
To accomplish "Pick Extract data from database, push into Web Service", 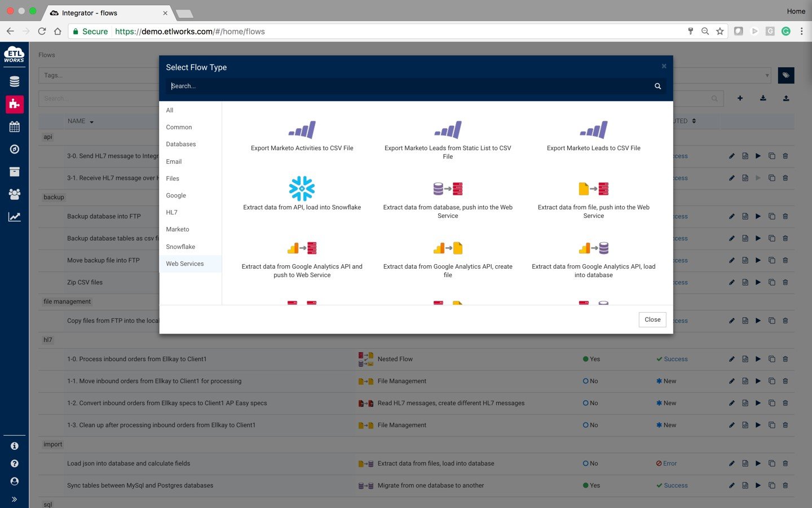I will [x=448, y=199].
